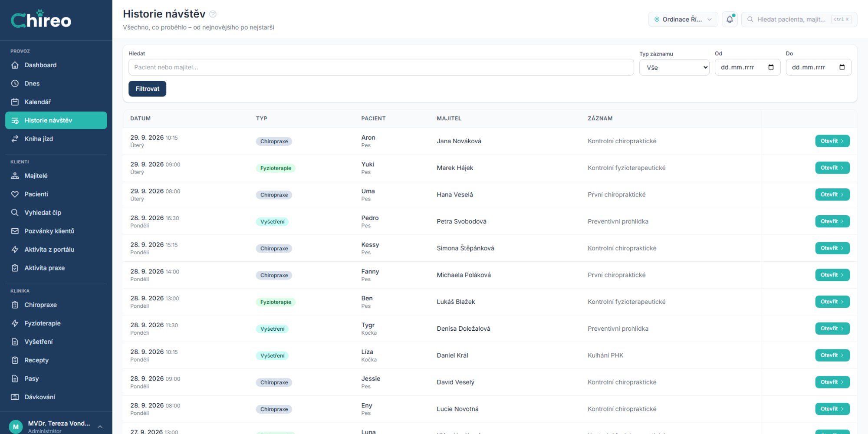Click the Vyšetření badge in Pedro's row
868x434 pixels.
[272, 222]
